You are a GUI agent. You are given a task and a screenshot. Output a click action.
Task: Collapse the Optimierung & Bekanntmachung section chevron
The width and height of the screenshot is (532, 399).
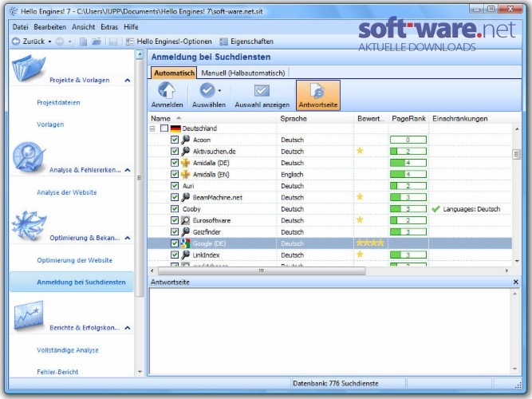coord(128,238)
